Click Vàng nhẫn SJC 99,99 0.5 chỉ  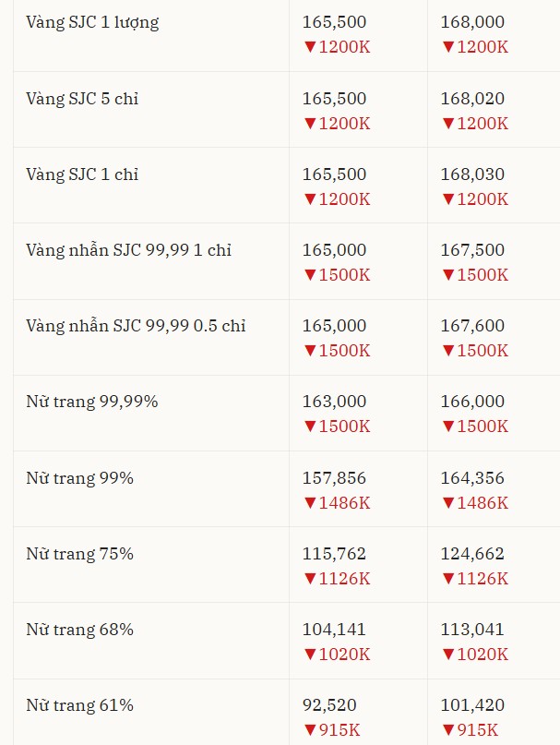tap(136, 326)
